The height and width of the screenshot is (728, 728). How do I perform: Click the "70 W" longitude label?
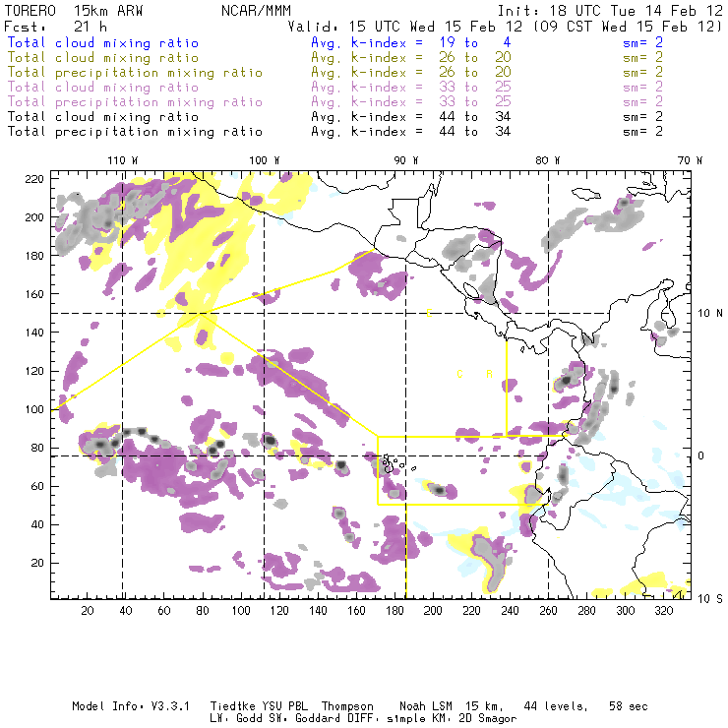tap(690, 160)
